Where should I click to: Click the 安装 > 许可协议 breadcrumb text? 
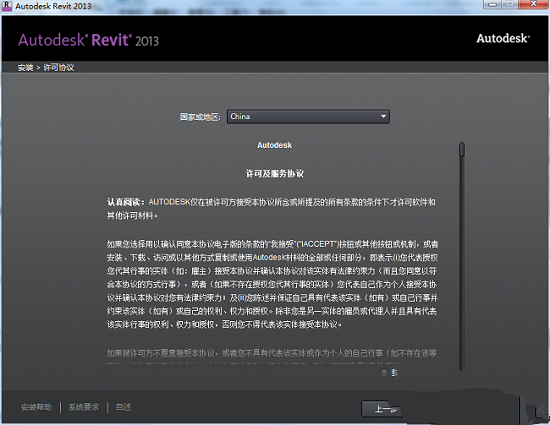tap(46, 67)
